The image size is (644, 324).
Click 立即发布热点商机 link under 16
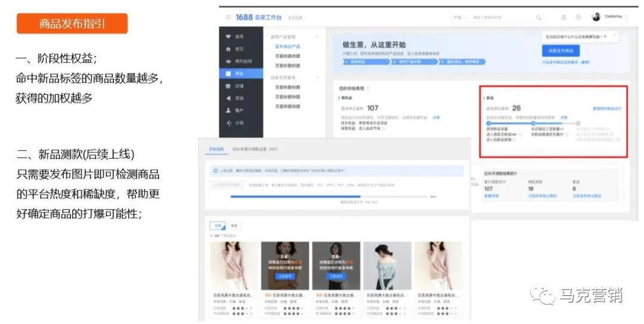[543, 196]
